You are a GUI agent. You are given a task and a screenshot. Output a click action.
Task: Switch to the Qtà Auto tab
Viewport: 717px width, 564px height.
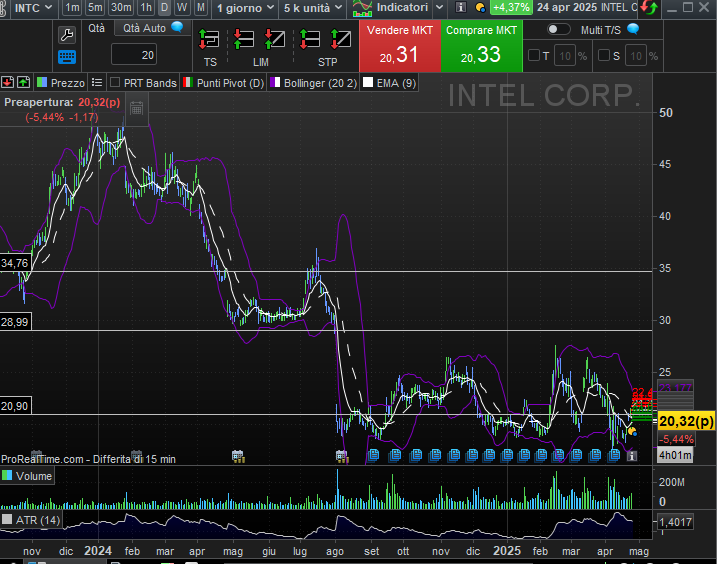click(149, 28)
